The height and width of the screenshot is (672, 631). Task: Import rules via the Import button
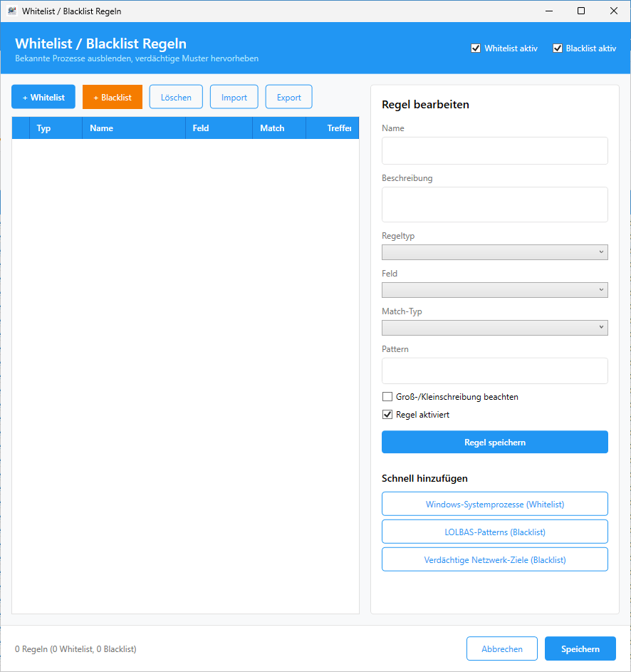pyautogui.click(x=234, y=96)
